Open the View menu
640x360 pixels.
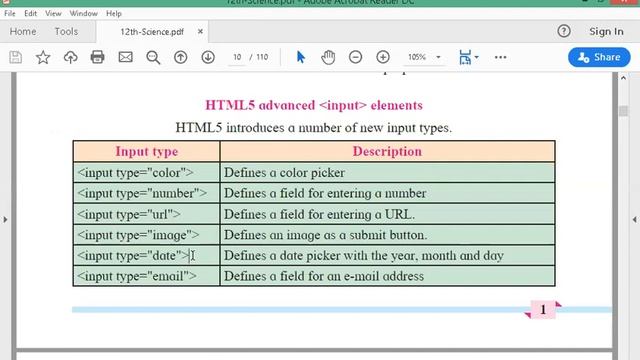[x=53, y=13]
